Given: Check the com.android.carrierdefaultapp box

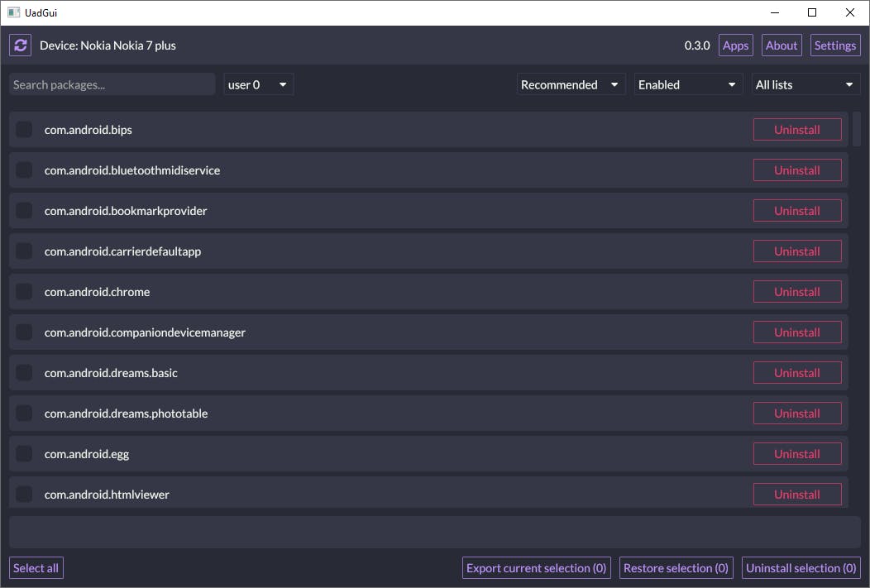Looking at the screenshot, I should click(24, 251).
